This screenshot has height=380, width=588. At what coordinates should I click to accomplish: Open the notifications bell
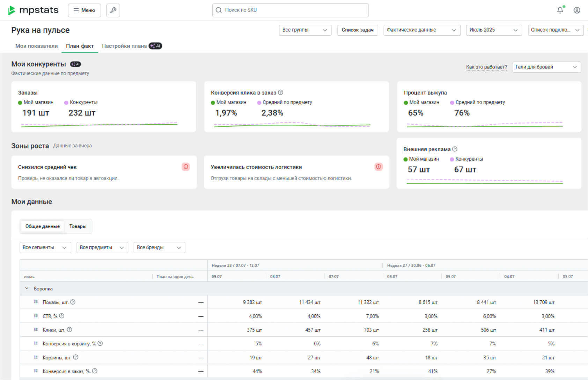[560, 10]
